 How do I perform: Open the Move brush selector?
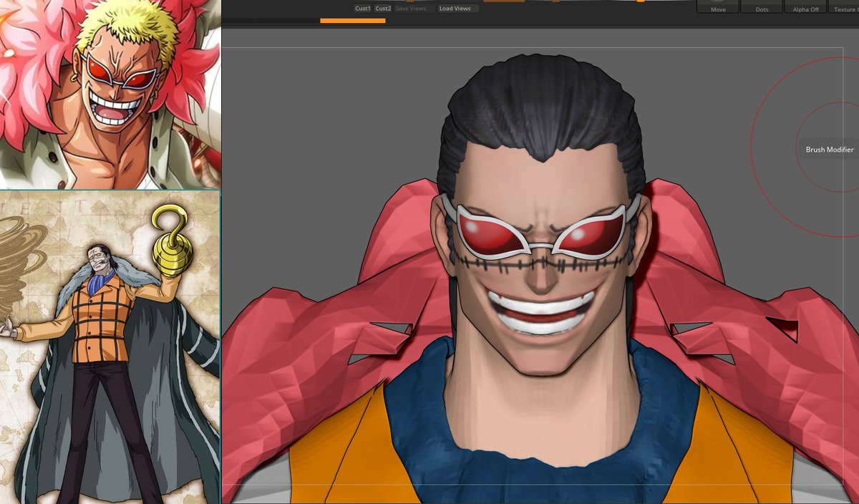coord(718,7)
